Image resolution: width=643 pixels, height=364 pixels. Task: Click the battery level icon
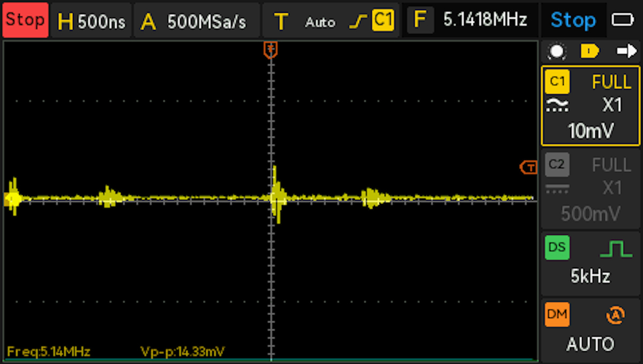[623, 20]
